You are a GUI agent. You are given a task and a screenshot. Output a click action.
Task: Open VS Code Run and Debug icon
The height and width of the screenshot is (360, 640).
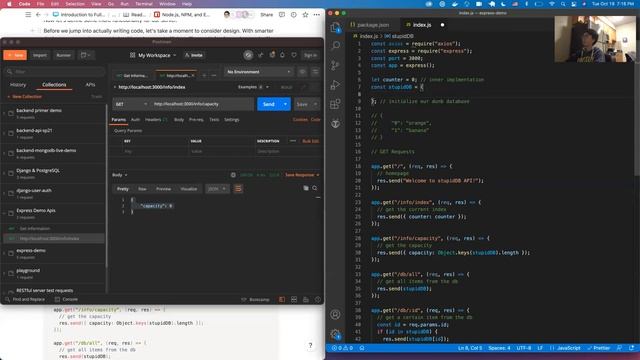coord(335,84)
